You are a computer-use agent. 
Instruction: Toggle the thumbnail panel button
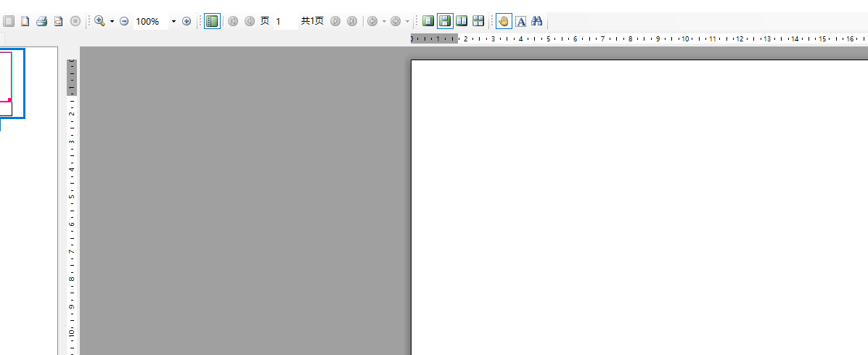click(212, 21)
